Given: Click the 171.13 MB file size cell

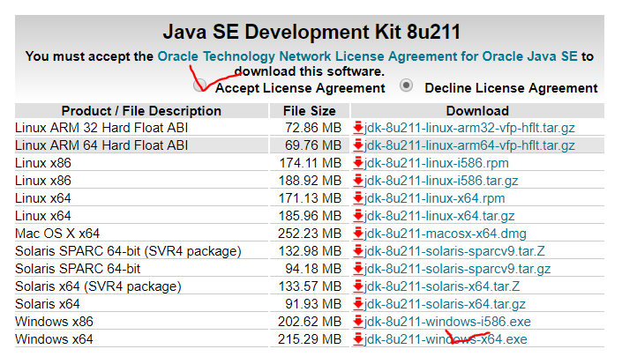Looking at the screenshot, I should coord(310,198).
